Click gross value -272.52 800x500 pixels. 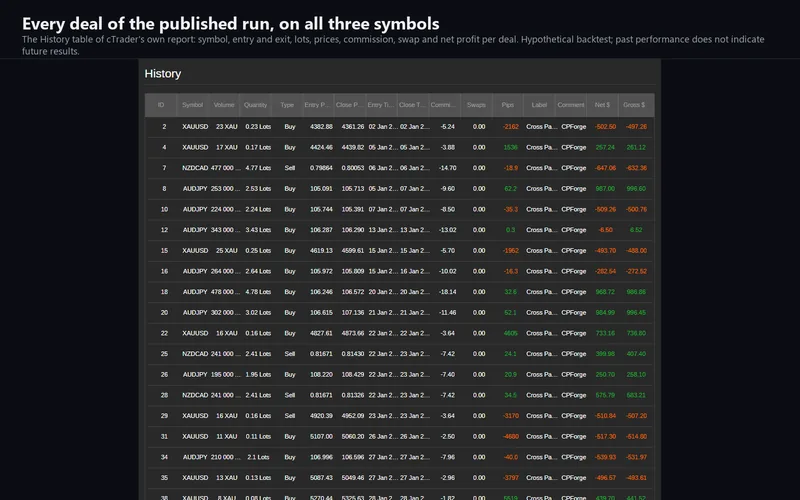point(636,271)
